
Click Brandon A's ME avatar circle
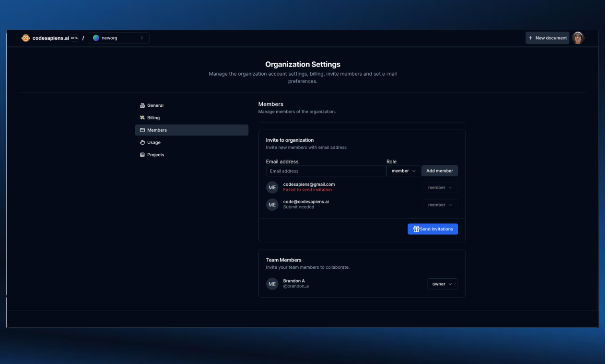click(272, 284)
